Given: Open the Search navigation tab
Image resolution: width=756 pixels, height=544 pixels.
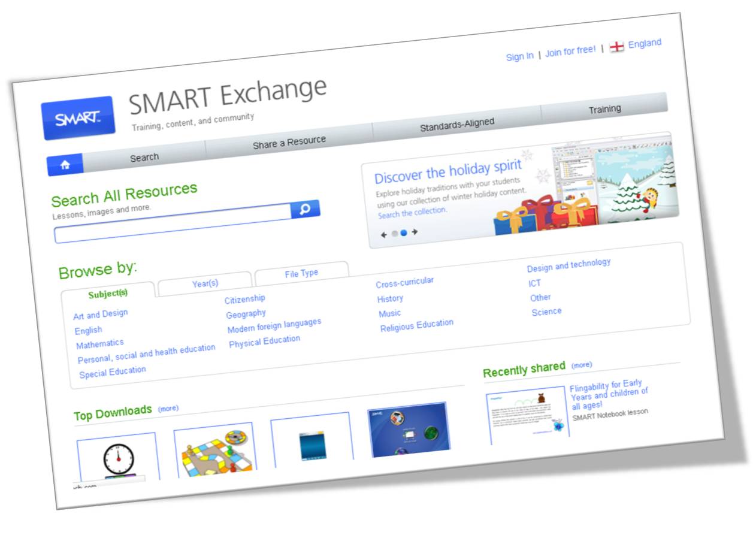Looking at the screenshot, I should (x=144, y=158).
